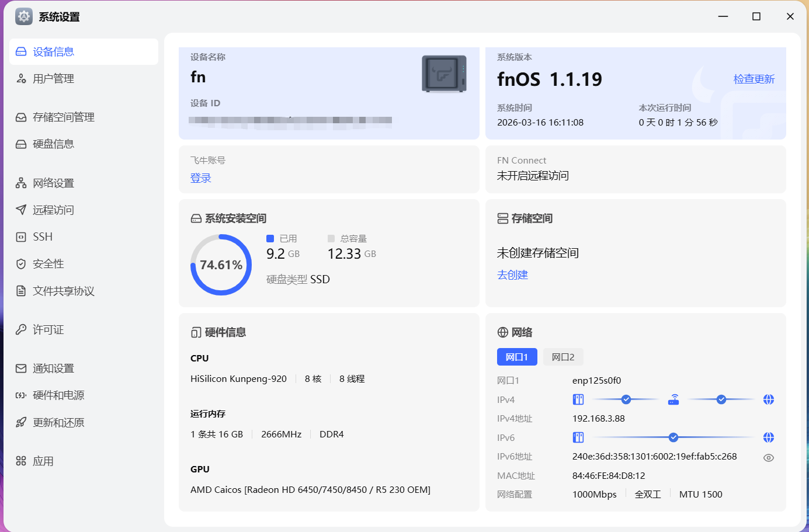The image size is (809, 532).
Task: Click the IPv4 router icon
Action: tap(673, 399)
